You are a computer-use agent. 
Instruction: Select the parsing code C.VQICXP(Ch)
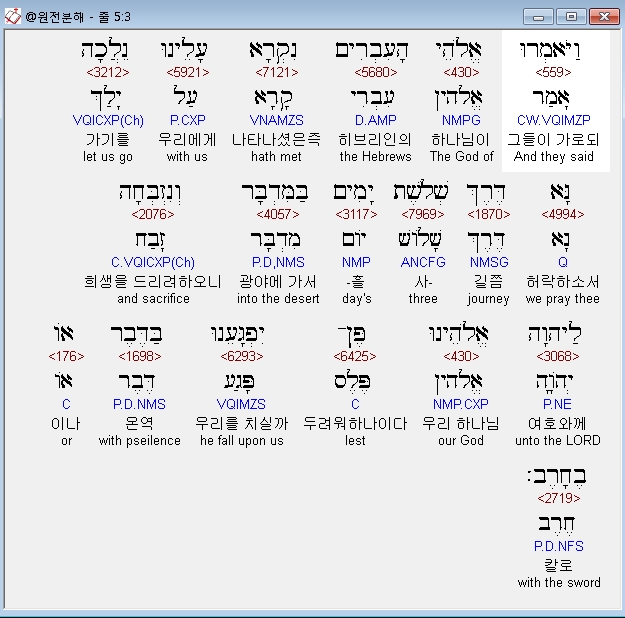[x=153, y=262]
